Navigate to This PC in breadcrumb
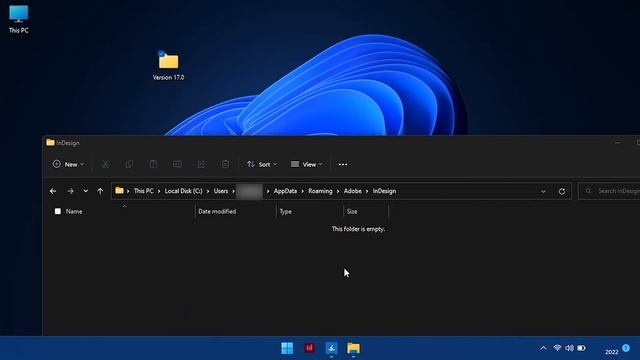Viewport: 640px width, 360px height. tap(144, 191)
